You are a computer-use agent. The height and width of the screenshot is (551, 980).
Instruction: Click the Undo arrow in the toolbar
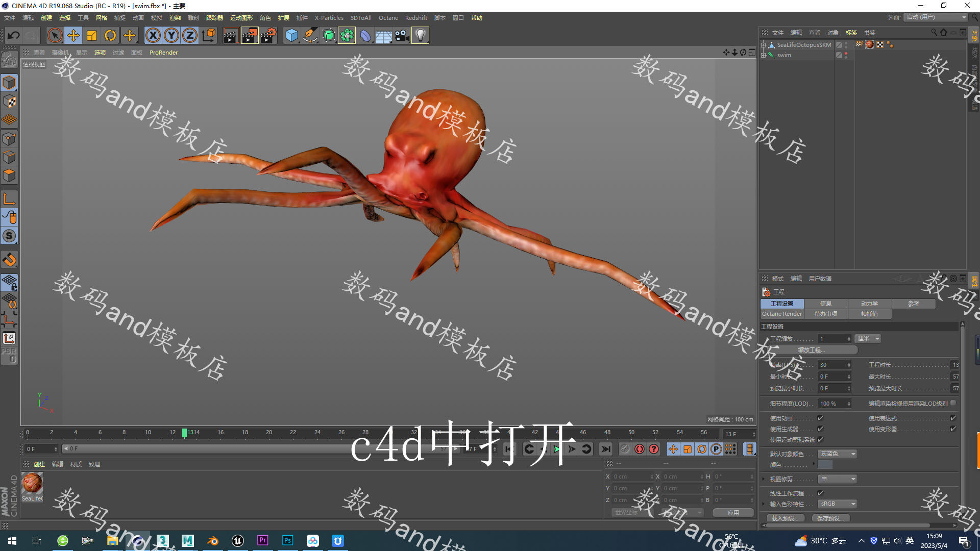click(14, 35)
